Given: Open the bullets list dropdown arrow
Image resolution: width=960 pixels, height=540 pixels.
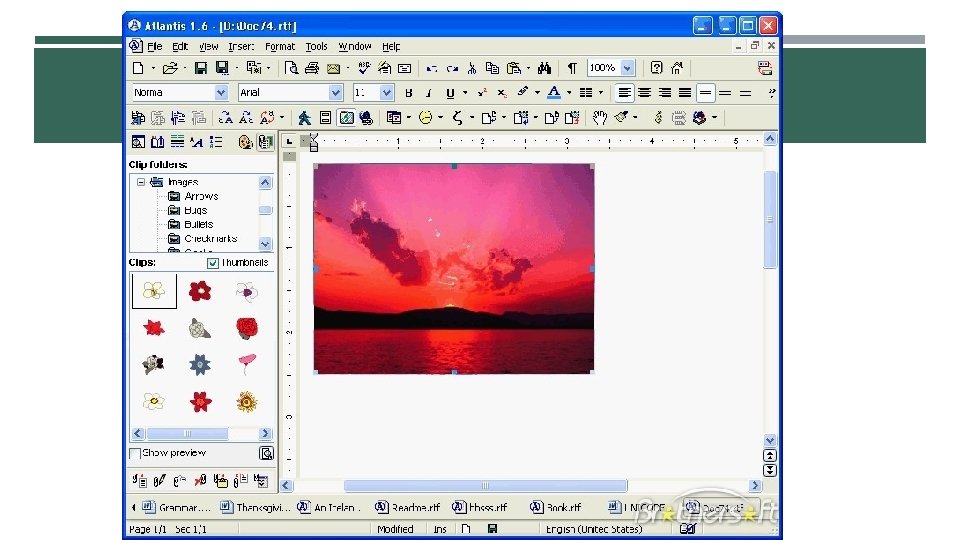Looking at the screenshot, I should coord(601,93).
